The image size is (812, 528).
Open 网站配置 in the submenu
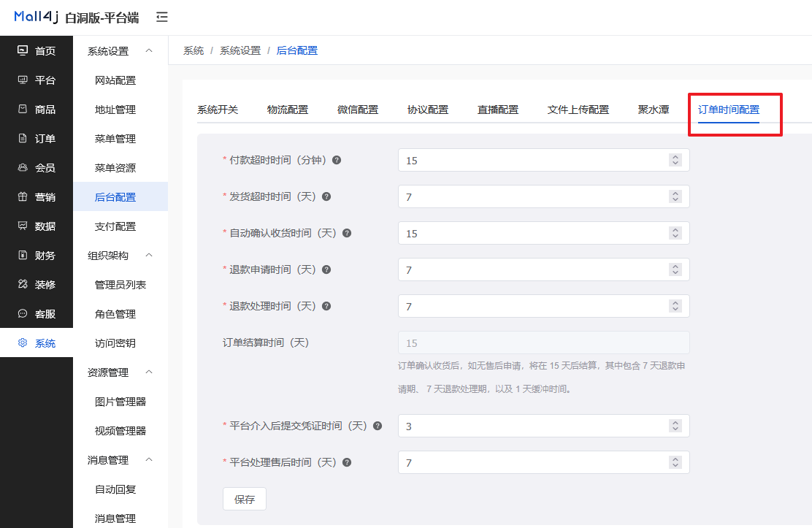pos(115,80)
